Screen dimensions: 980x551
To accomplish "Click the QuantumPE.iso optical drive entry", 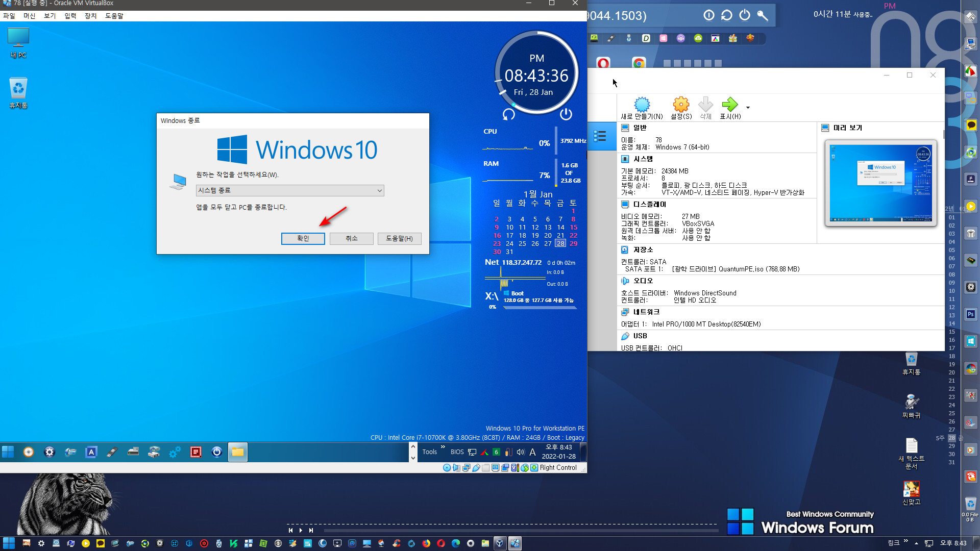I will (736, 269).
